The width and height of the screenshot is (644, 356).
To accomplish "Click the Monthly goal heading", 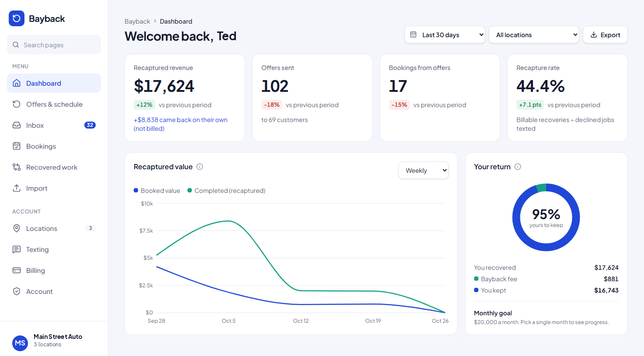I will (493, 313).
